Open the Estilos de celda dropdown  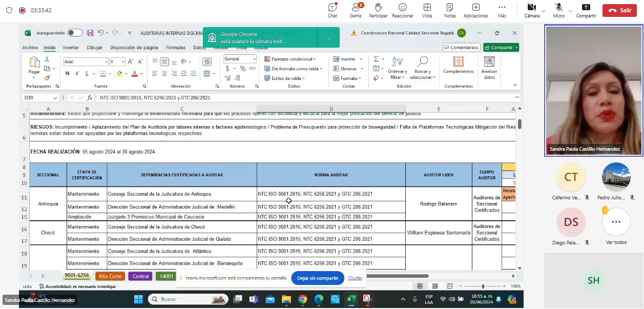285,78
